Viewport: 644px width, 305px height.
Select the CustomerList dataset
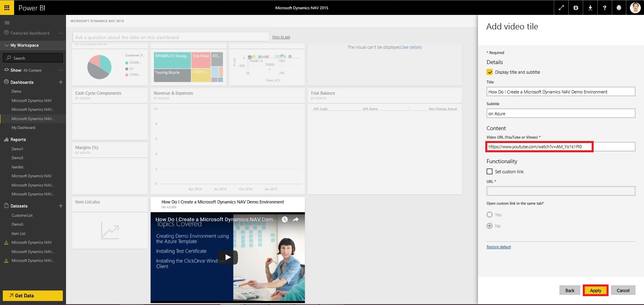[x=22, y=216]
